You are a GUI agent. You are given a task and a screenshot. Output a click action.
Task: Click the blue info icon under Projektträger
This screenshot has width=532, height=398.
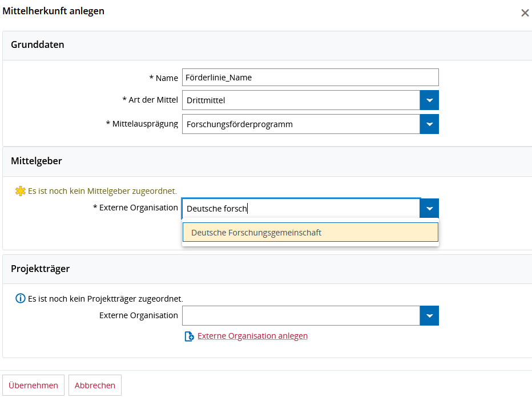click(21, 298)
